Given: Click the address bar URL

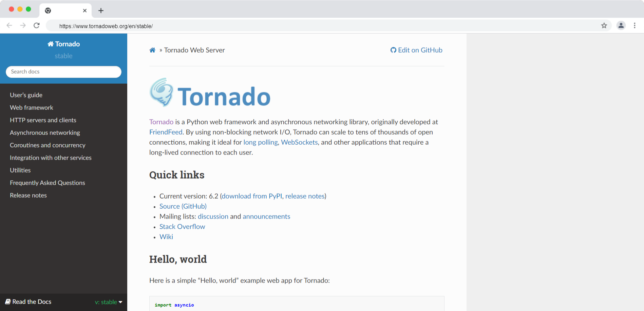Looking at the screenshot, I should pos(106,26).
